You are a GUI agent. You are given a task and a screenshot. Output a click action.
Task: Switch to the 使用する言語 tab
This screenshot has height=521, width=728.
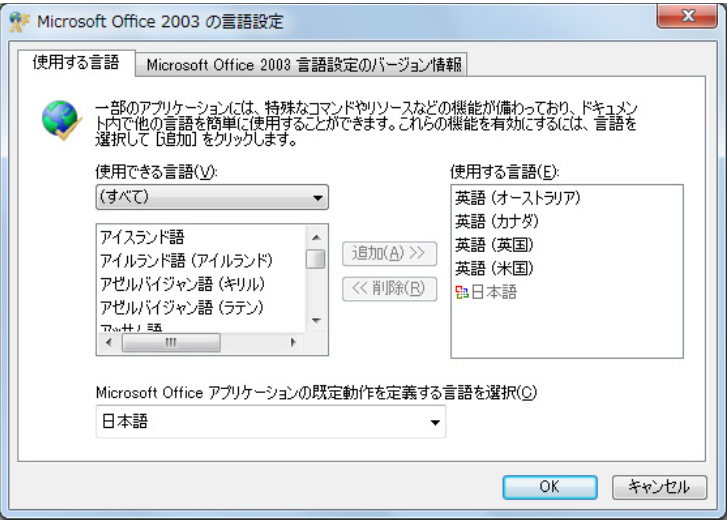coord(76,63)
